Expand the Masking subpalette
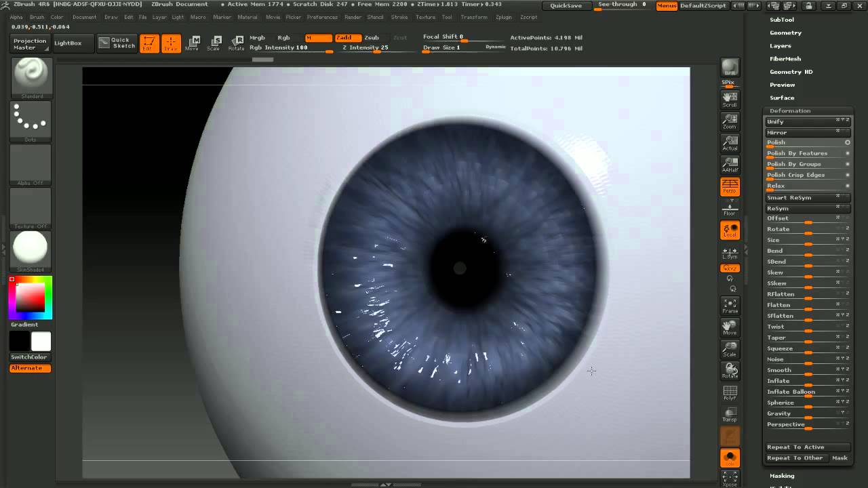Viewport: 868px width, 488px height. coord(781,476)
